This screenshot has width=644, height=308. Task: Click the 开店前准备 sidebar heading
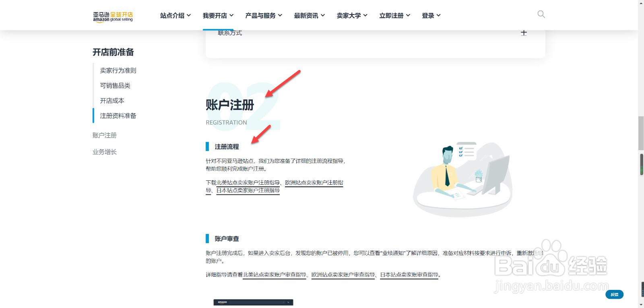point(113,52)
